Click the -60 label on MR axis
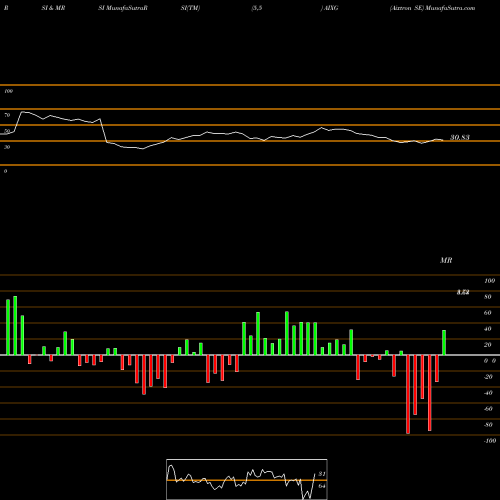500x500 pixels. click(488, 409)
